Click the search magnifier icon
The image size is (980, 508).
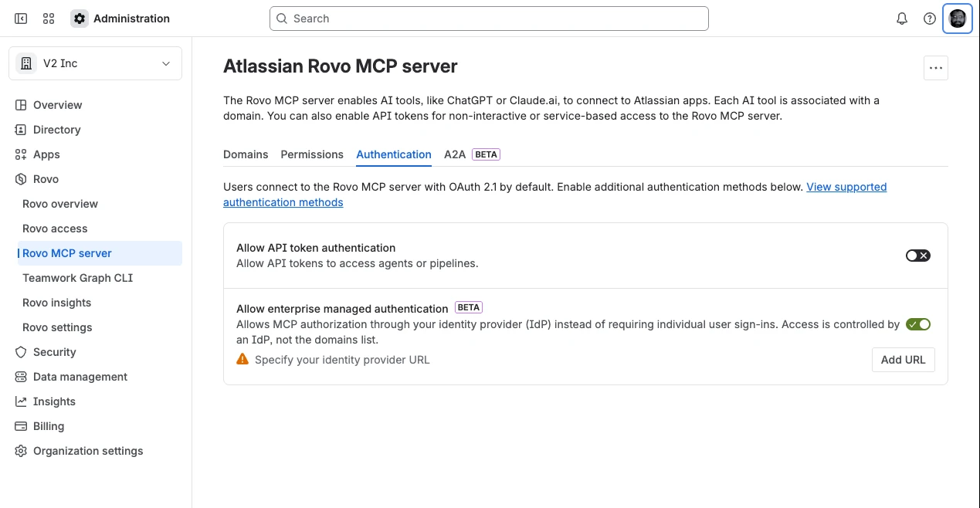(283, 19)
